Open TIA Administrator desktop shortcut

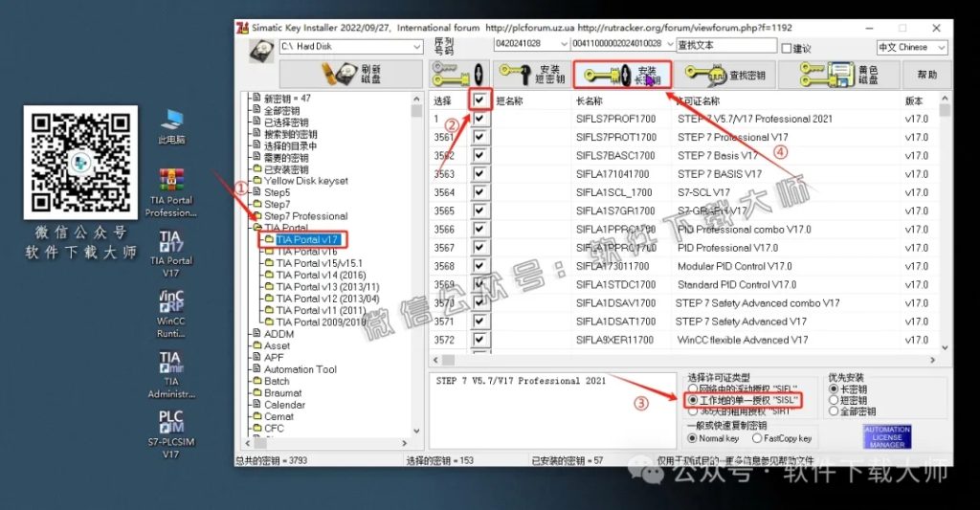[170, 374]
